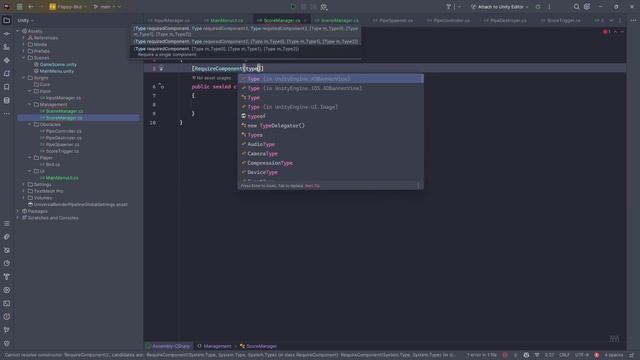
Task: Select typeof completion suggestion
Action: [331, 116]
